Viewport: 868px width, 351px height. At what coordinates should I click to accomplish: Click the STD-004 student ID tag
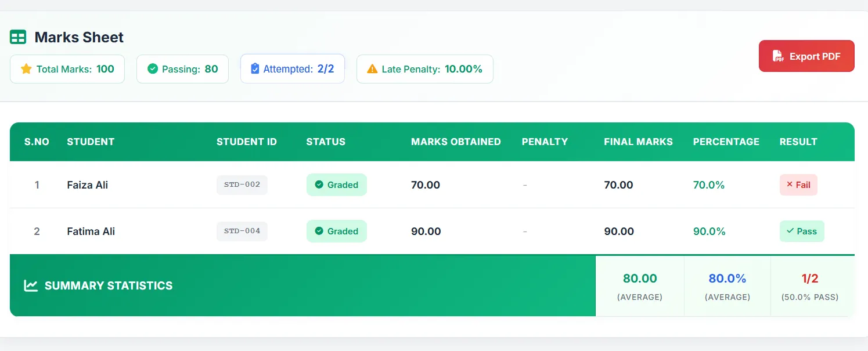tap(242, 231)
